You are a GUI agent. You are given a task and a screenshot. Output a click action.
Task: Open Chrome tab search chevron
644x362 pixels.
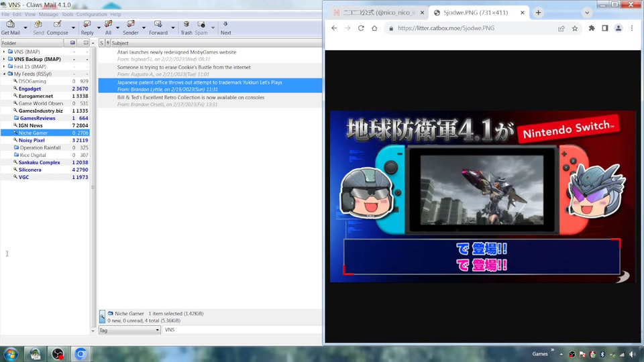(x=587, y=13)
